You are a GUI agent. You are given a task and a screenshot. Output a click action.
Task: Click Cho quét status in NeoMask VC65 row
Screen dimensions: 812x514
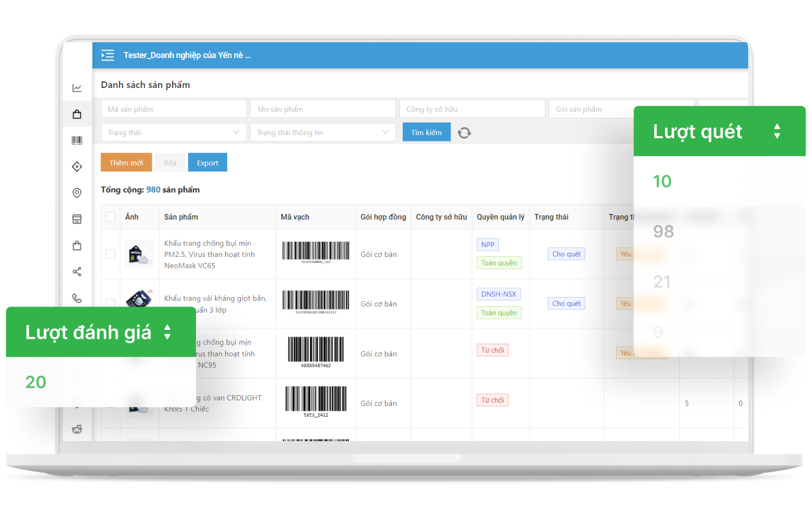coord(566,254)
